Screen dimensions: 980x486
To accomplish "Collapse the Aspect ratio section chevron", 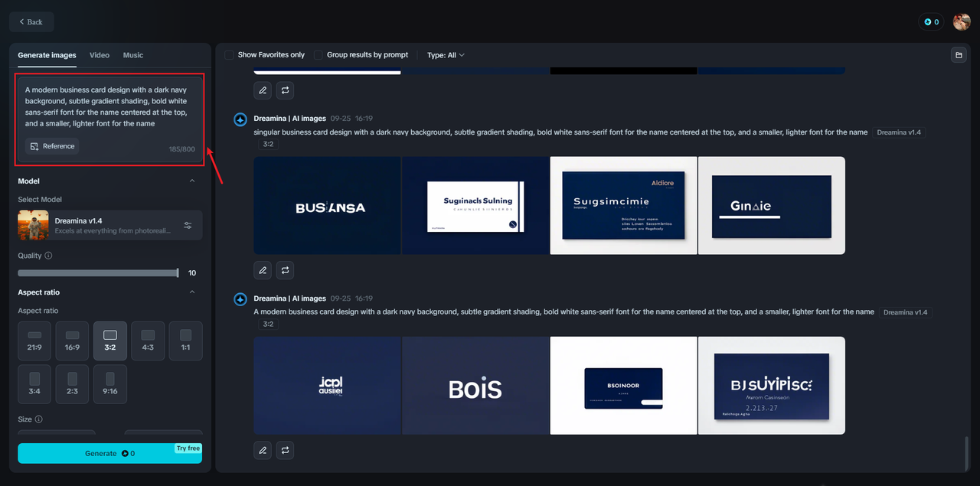I will click(192, 292).
